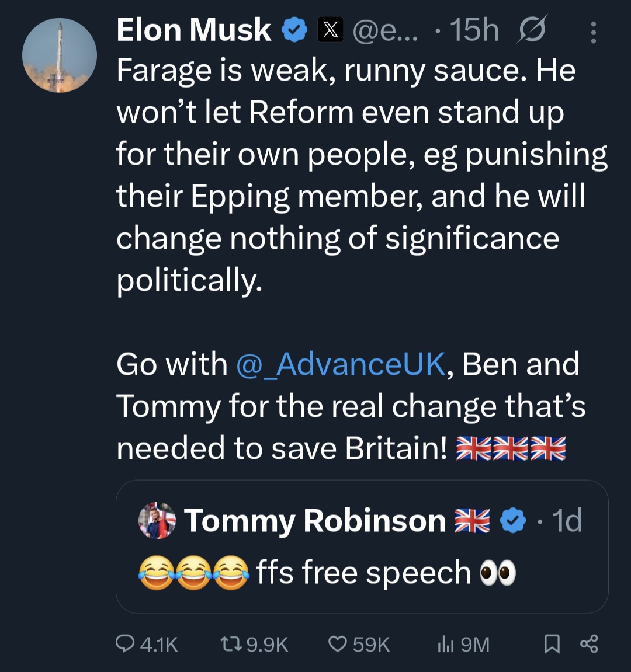Screen dimensions: 631x672
Task: Tap the quoted tweet's 1d timestamp
Action: tap(567, 521)
